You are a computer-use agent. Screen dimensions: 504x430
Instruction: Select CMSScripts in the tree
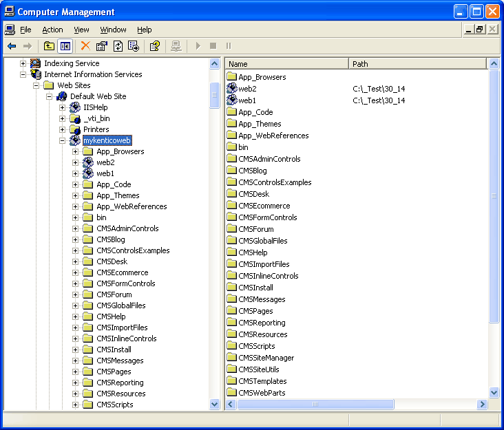pyautogui.click(x=115, y=405)
